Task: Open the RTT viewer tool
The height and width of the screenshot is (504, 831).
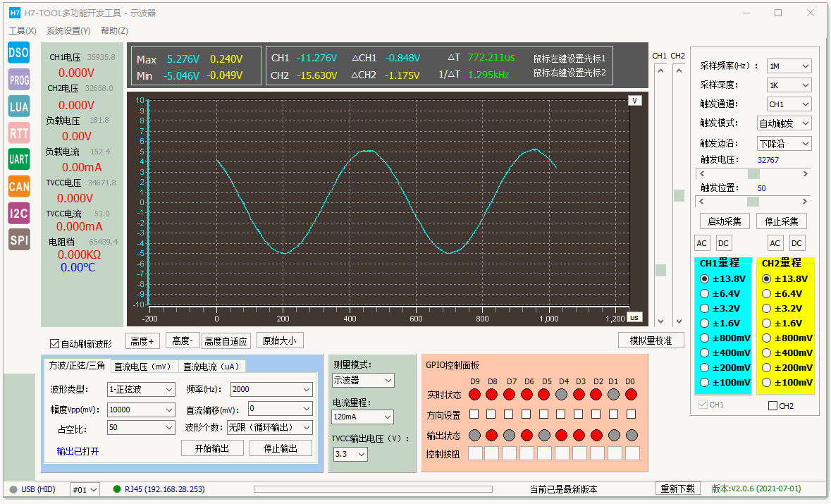Action: point(19,133)
